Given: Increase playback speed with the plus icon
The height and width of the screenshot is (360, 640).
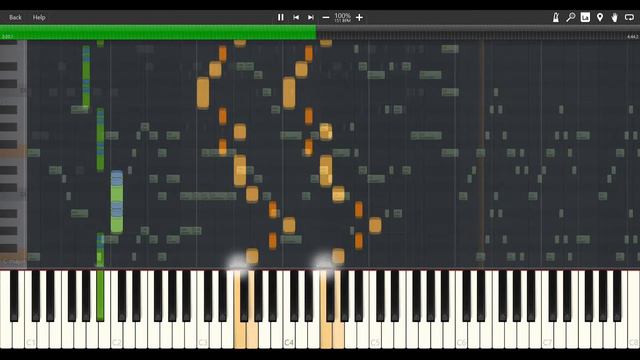Looking at the screenshot, I should [359, 18].
